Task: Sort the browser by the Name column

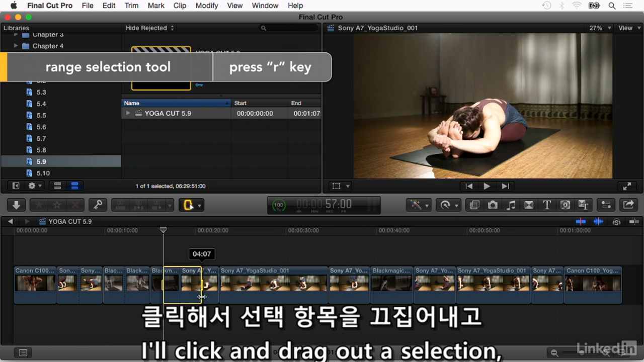Action: pyautogui.click(x=176, y=103)
